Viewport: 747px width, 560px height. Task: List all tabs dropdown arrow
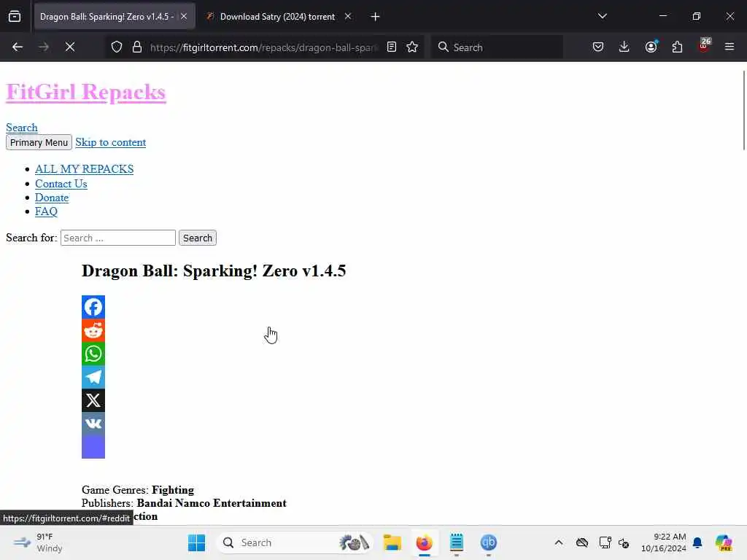coord(602,16)
